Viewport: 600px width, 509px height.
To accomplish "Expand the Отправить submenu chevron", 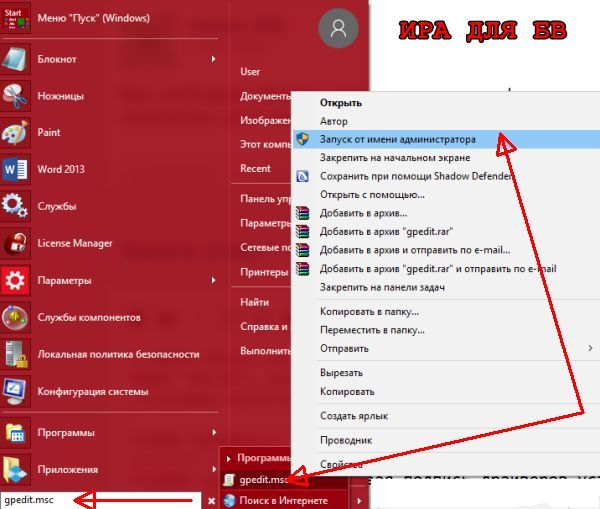I will click(x=590, y=348).
